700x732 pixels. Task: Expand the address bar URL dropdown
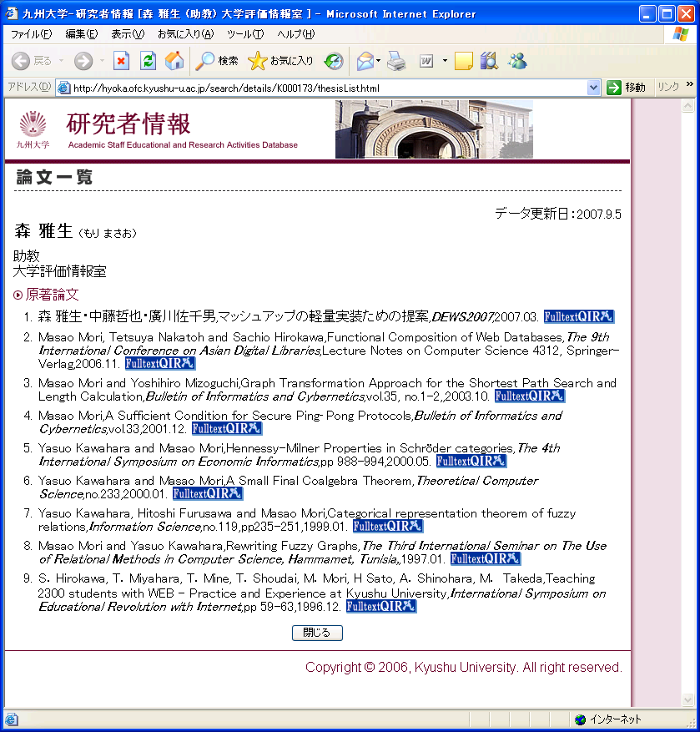tap(593, 88)
